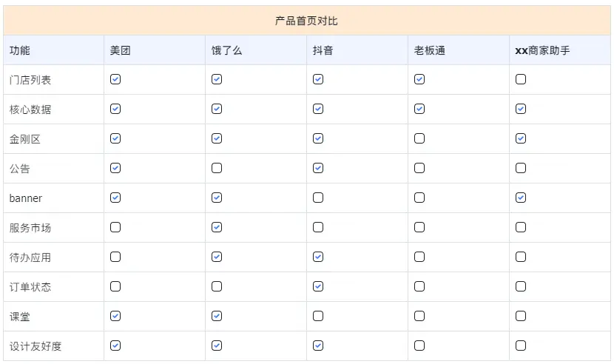
Task: Check 老板通 box in 服务市场 row
Action: coord(419,227)
